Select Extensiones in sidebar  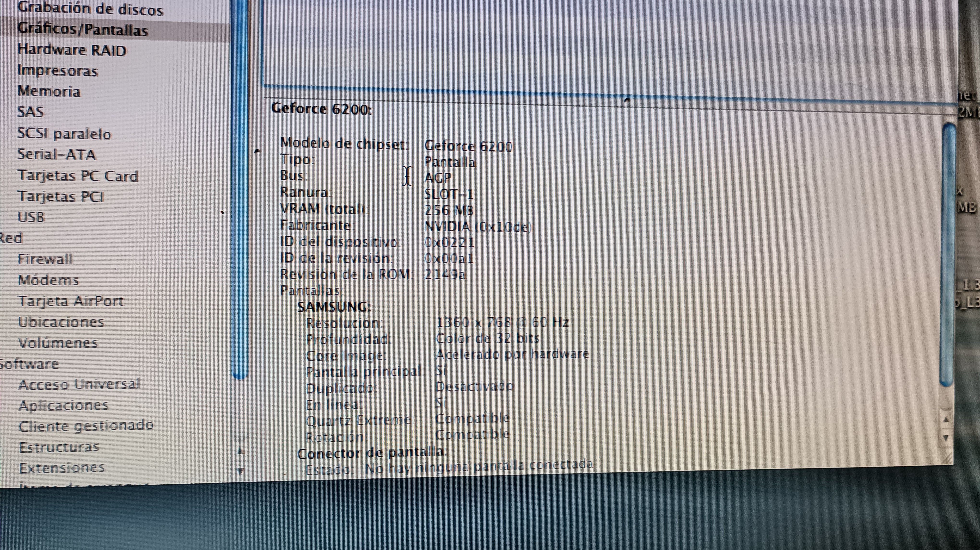pyautogui.click(x=62, y=468)
